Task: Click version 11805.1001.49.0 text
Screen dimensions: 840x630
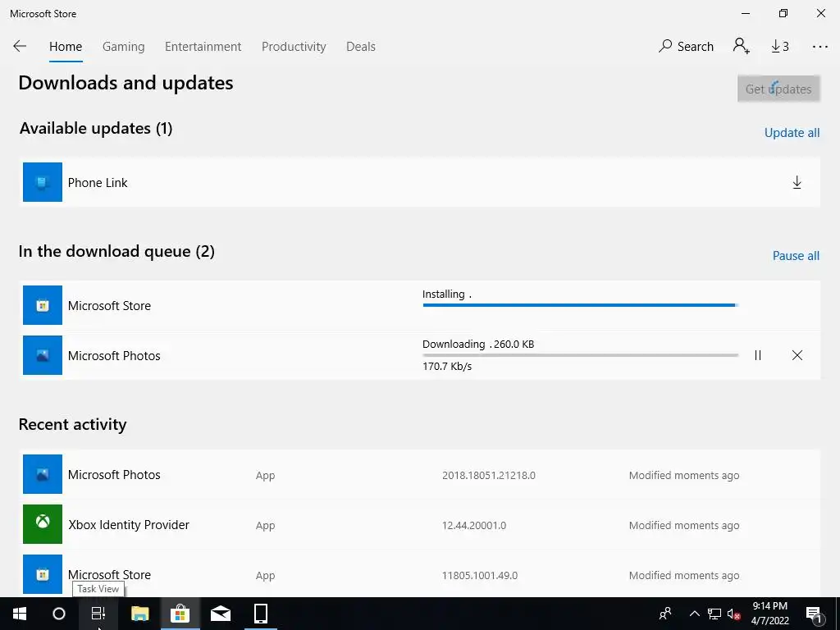Action: pyautogui.click(x=479, y=575)
